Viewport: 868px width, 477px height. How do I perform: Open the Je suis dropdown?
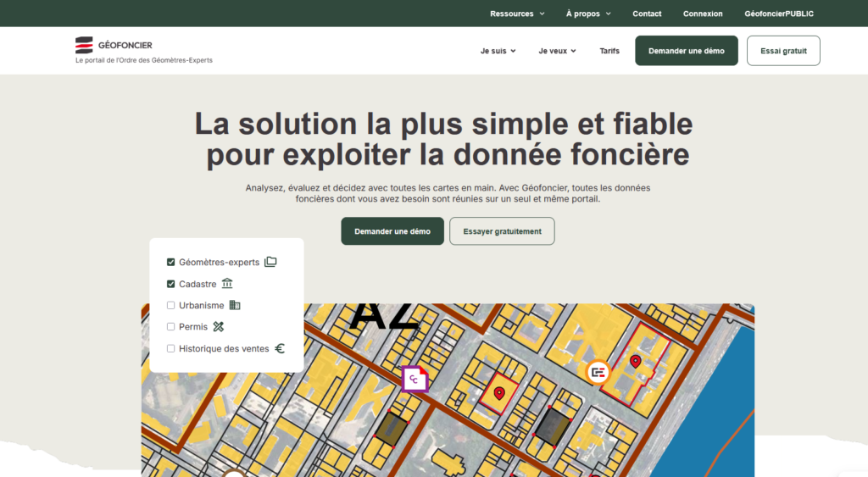click(x=498, y=51)
